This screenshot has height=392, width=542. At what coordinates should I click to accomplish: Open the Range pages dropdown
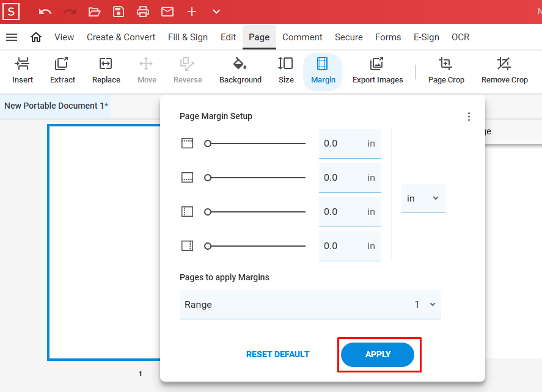pos(310,305)
